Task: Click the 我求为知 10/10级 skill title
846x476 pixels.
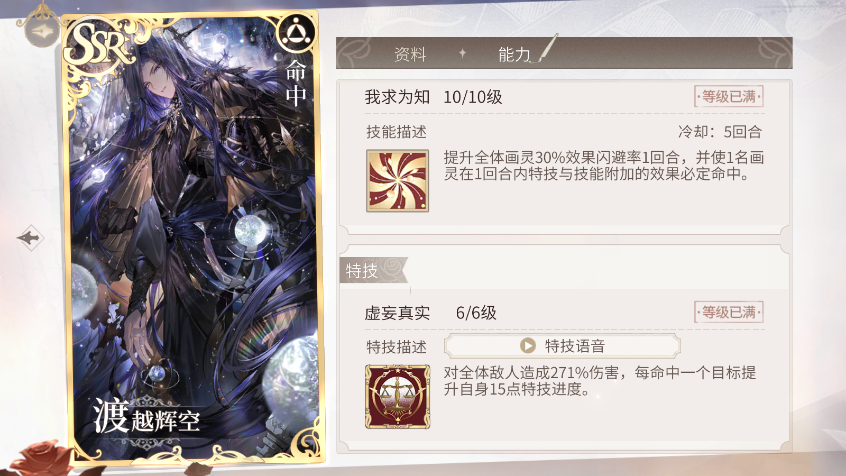Action: click(x=433, y=97)
